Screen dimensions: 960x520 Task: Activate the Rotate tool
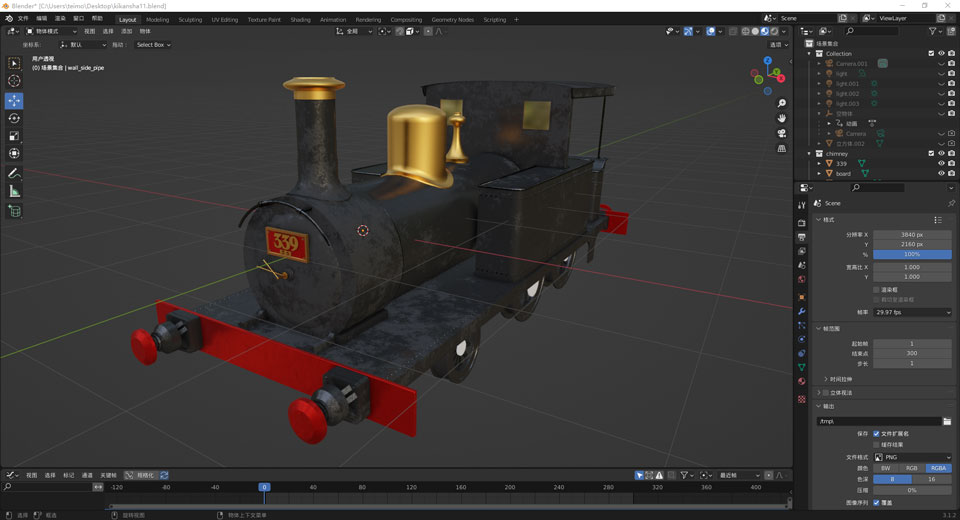tap(14, 118)
